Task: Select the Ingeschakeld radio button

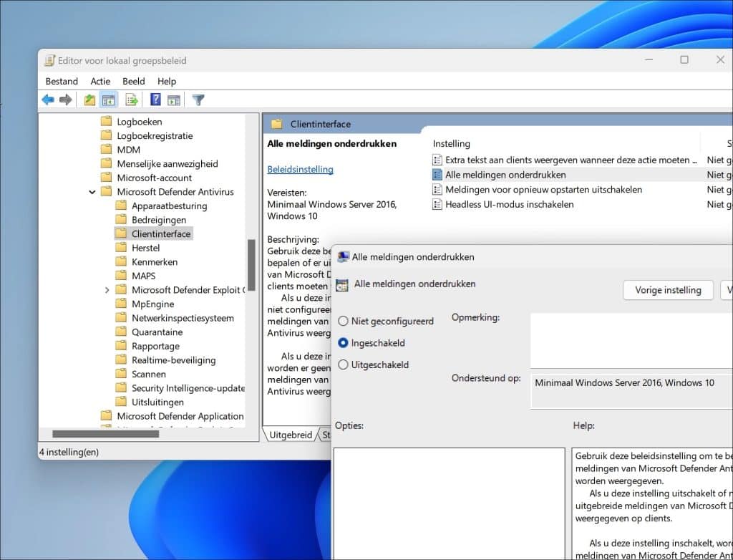Action: [343, 343]
